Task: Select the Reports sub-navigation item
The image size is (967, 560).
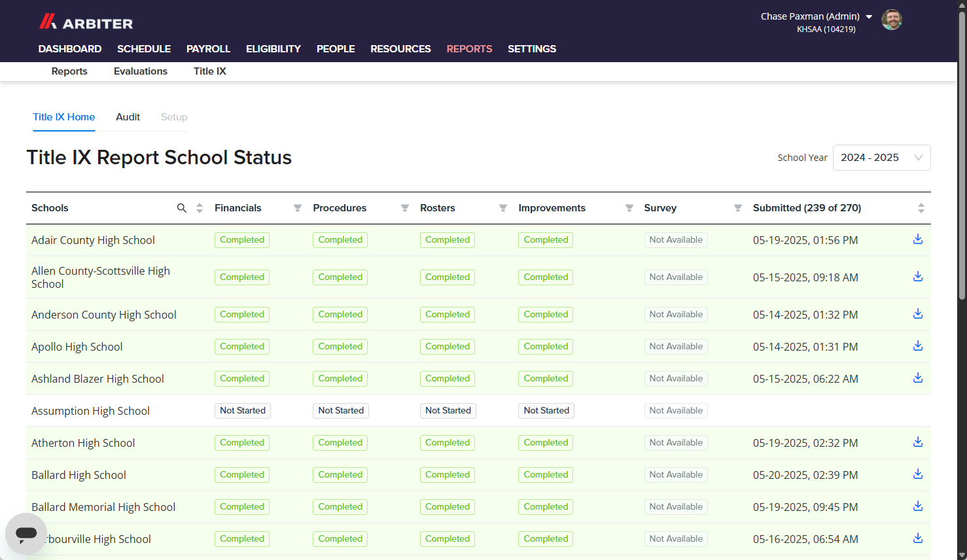Action: click(x=69, y=71)
